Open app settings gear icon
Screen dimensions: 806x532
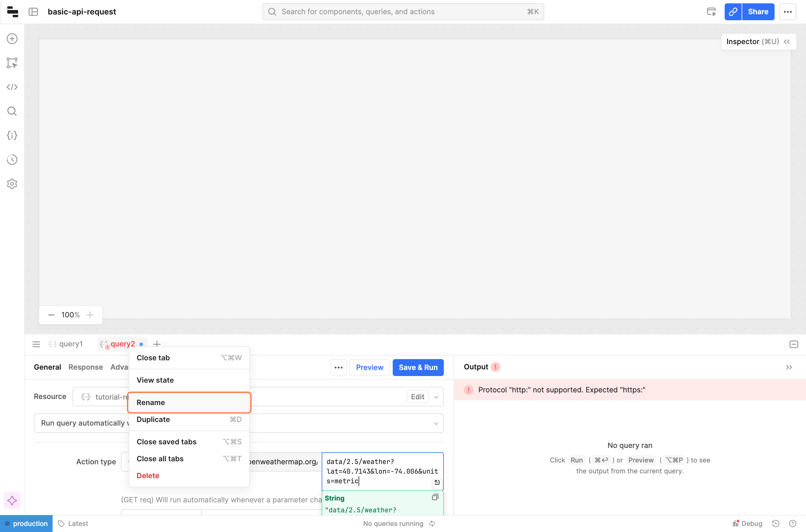(x=12, y=183)
